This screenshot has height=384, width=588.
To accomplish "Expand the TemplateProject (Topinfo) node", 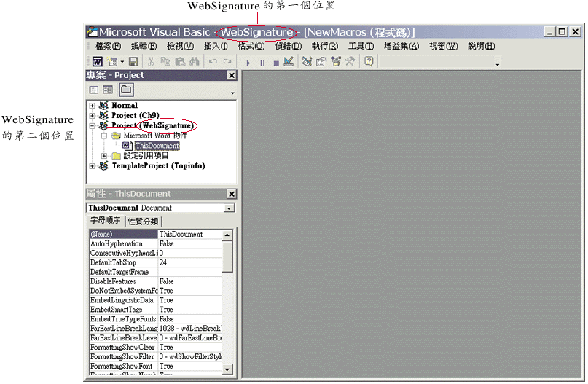I will [x=93, y=165].
